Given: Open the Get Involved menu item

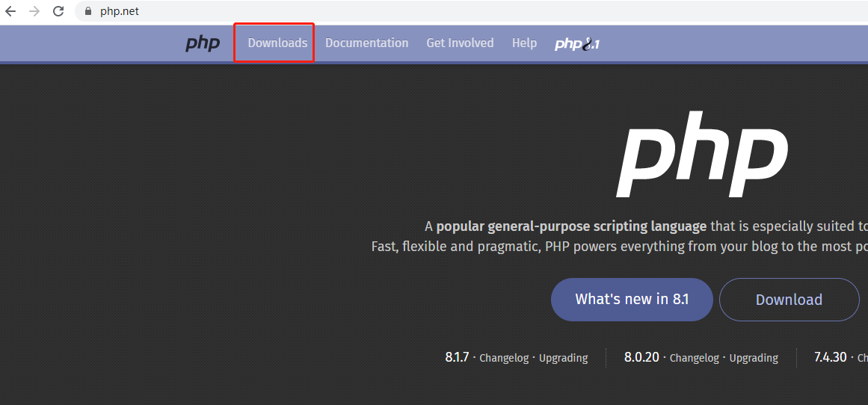Looking at the screenshot, I should 460,43.
